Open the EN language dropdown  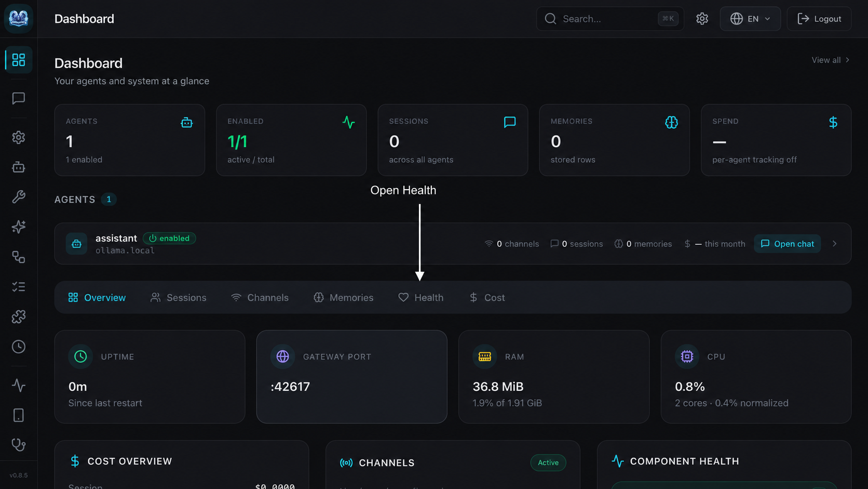750,19
